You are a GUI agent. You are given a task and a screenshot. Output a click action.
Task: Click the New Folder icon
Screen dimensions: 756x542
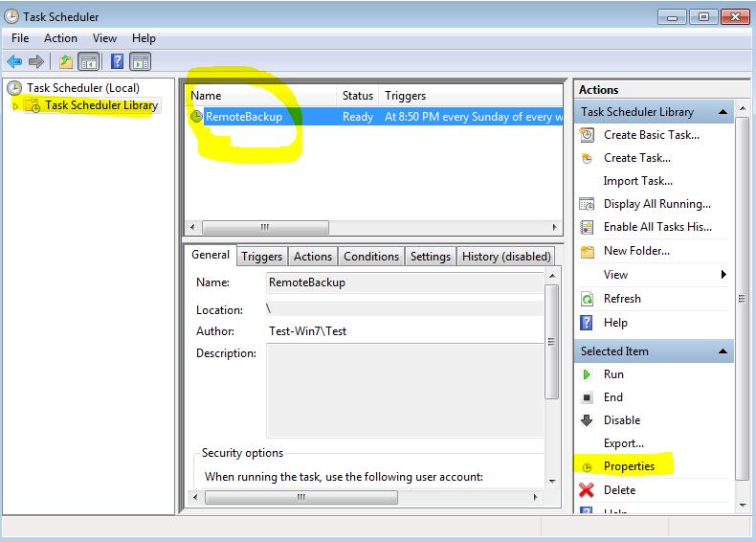587,252
